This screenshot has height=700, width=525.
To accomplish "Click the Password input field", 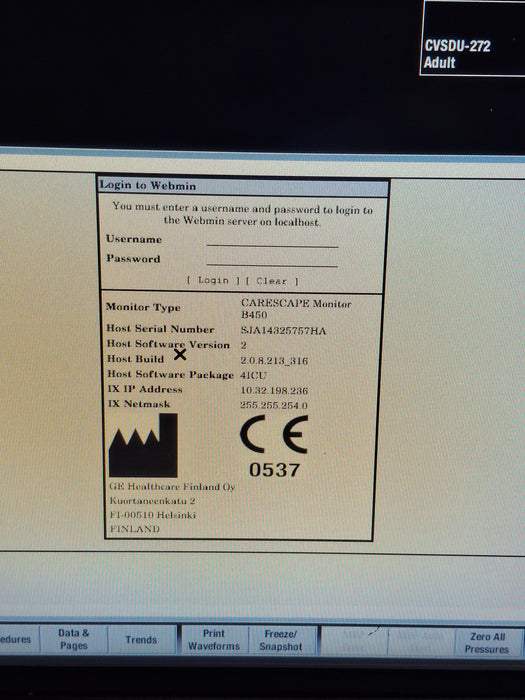I will click(272, 260).
